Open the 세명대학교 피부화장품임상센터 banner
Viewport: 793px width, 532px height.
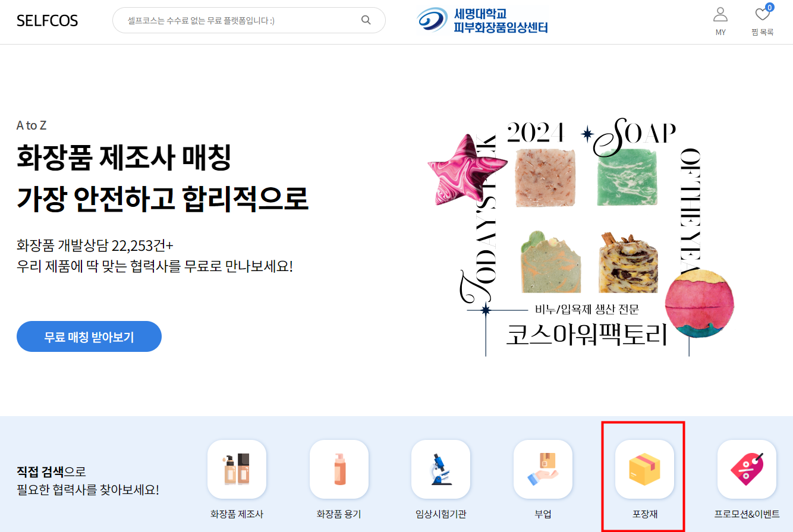coord(482,20)
